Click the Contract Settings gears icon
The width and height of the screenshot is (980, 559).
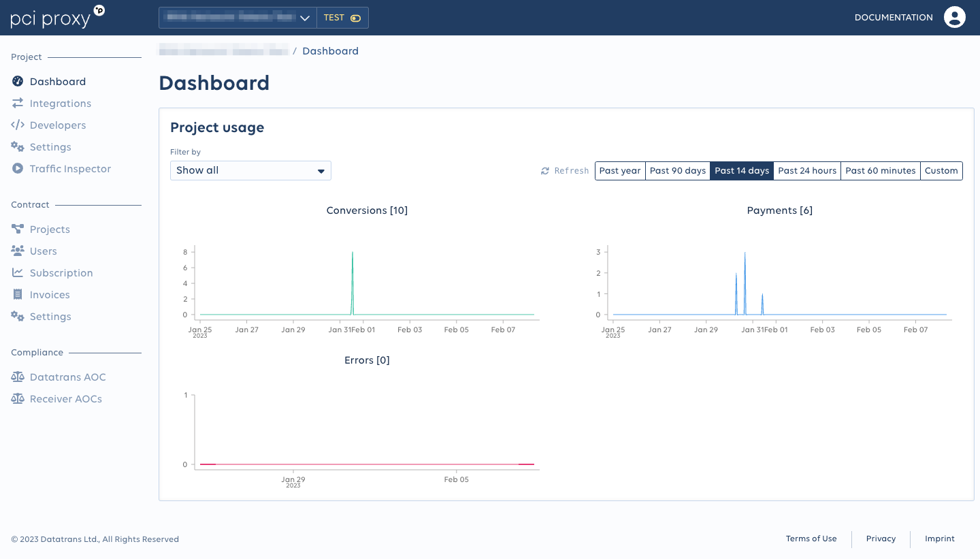18,317
